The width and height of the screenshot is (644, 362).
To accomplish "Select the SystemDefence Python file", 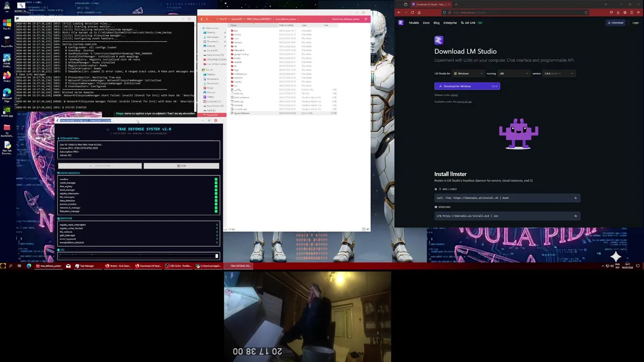I will point(242,113).
